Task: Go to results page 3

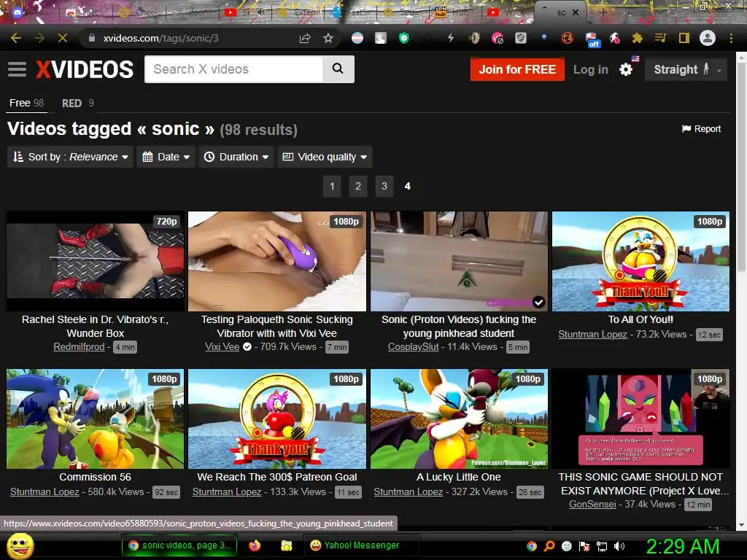Action: coord(384,186)
